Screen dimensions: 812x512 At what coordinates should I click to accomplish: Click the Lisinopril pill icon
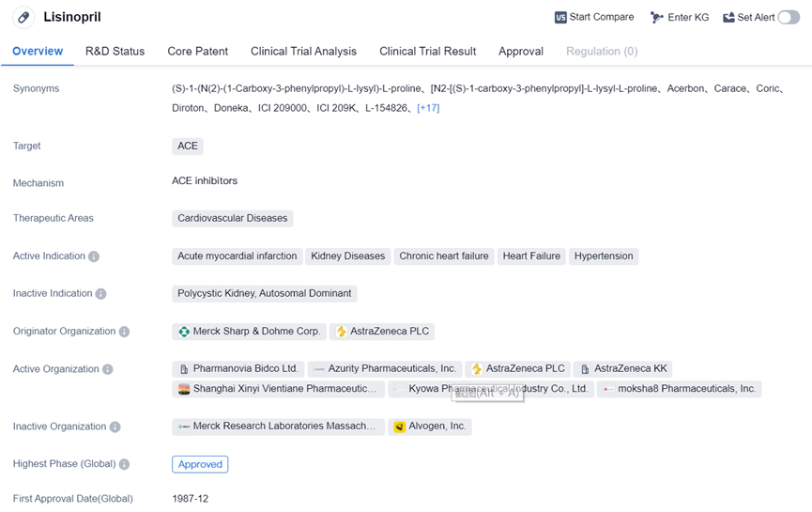[x=23, y=18]
